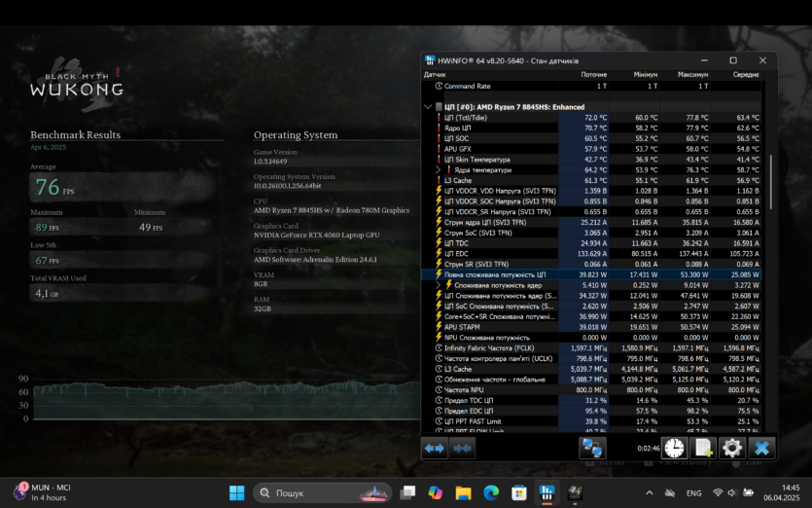812x508 pixels.
Task: Select the ЦП Skin Температура row
Action: point(591,160)
